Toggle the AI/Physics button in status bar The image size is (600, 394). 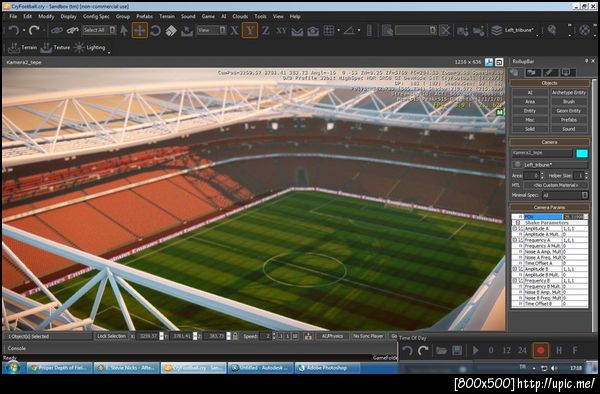tap(332, 336)
